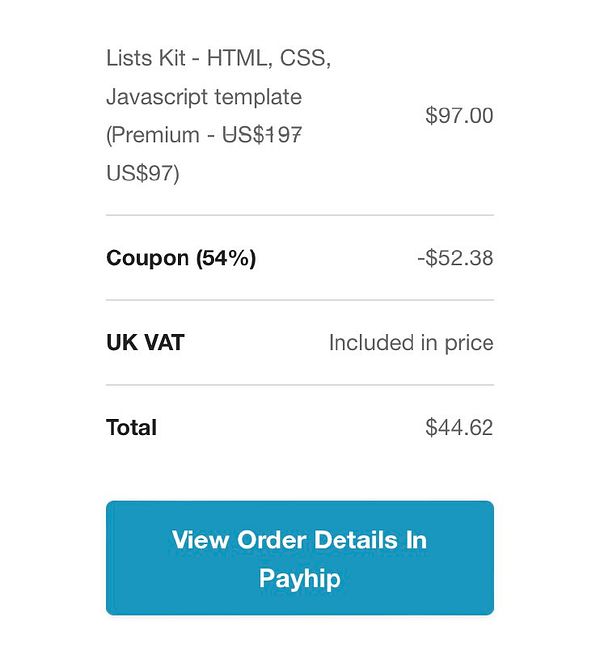Click the Total label
600x647 pixels.
click(131, 428)
